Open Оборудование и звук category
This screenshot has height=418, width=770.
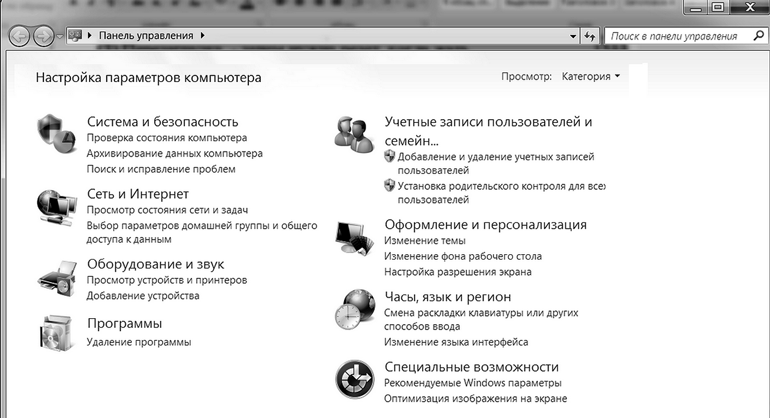(156, 264)
